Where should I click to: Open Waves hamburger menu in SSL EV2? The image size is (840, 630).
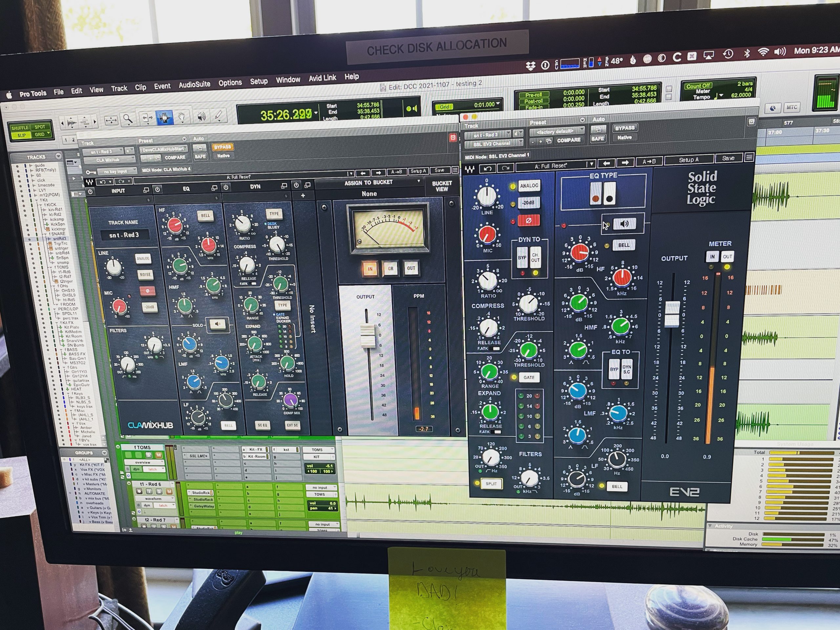coord(749,157)
